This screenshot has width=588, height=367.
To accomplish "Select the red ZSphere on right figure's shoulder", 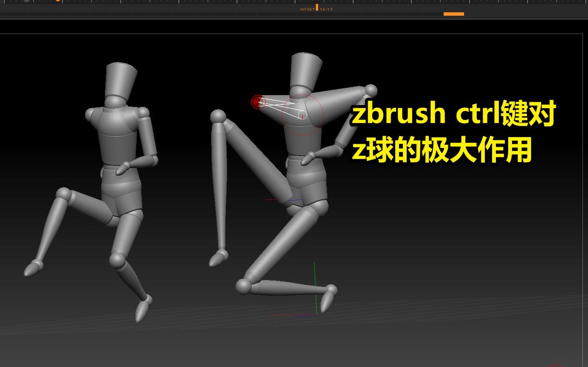I will (257, 102).
